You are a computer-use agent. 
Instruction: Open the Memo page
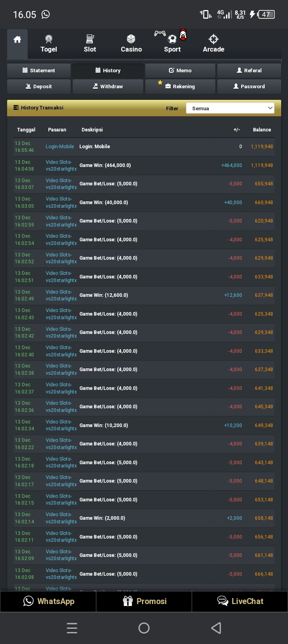(x=180, y=71)
